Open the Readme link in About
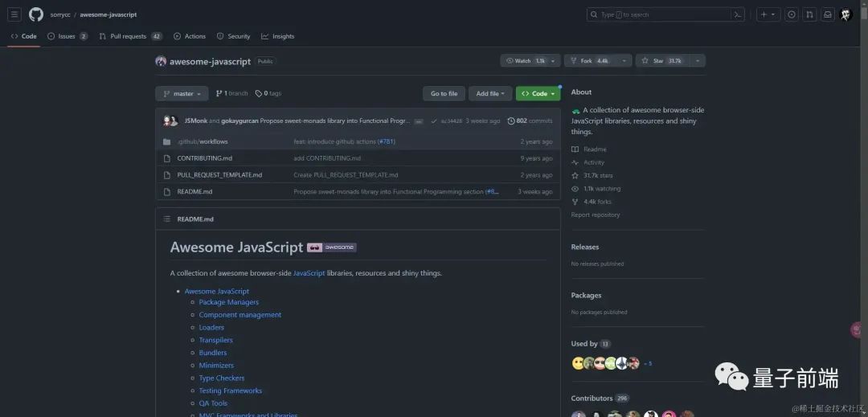Screen dimensions: 868x417 [589, 149]
